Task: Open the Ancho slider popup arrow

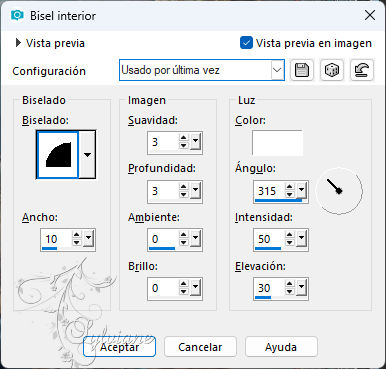Action: click(x=88, y=238)
